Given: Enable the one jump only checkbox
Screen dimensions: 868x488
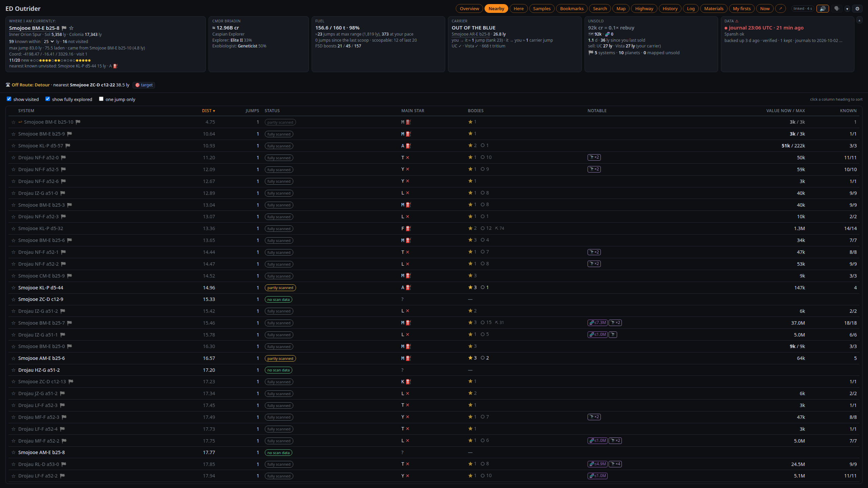Looking at the screenshot, I should pos(101,99).
